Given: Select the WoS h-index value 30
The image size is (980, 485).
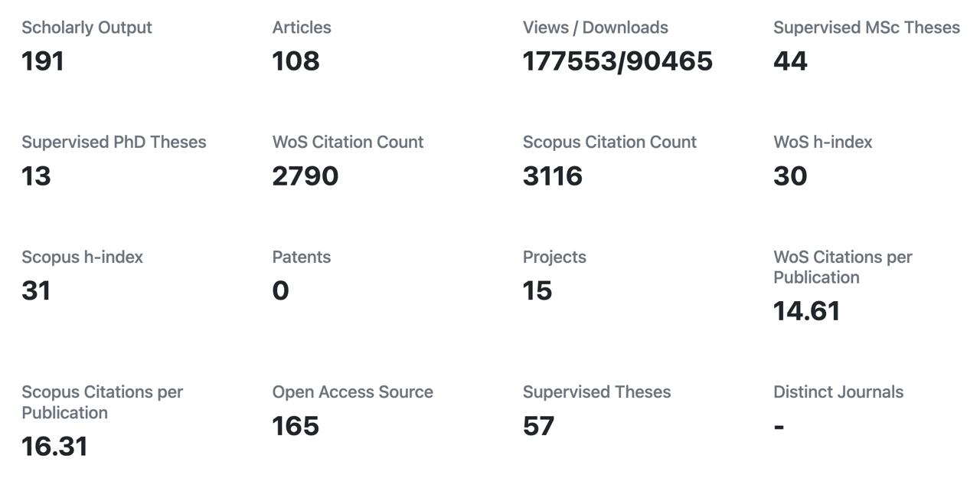Looking at the screenshot, I should tap(790, 176).
